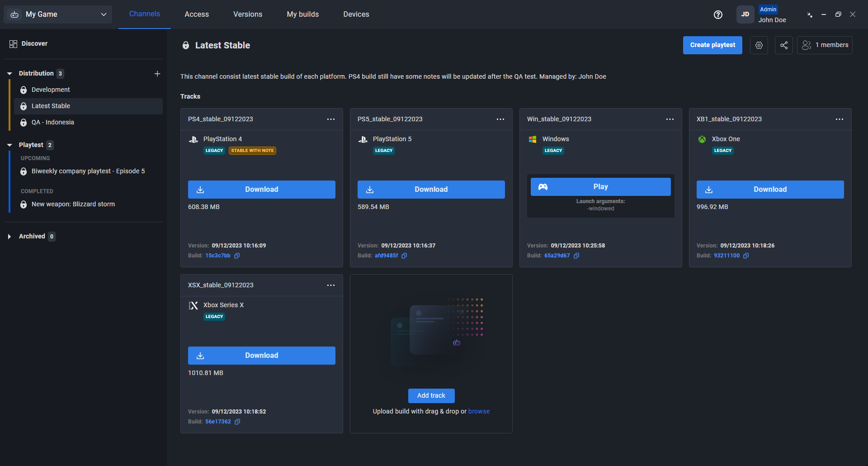Expand the Archived section

[x=9, y=236]
